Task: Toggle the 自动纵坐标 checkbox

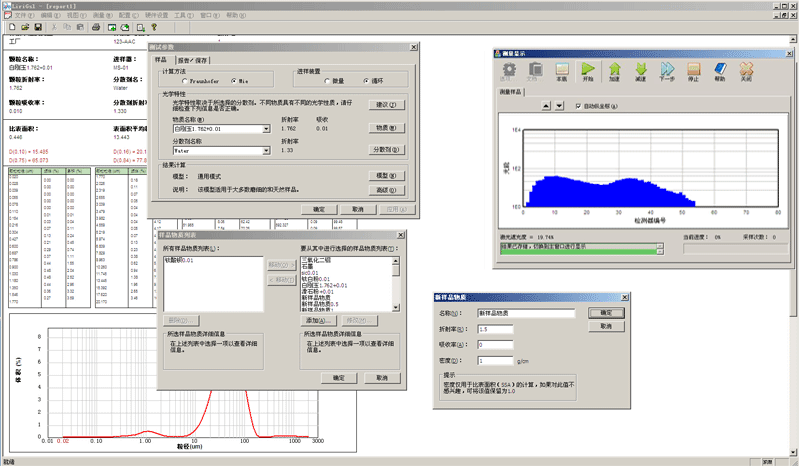Action: point(579,104)
